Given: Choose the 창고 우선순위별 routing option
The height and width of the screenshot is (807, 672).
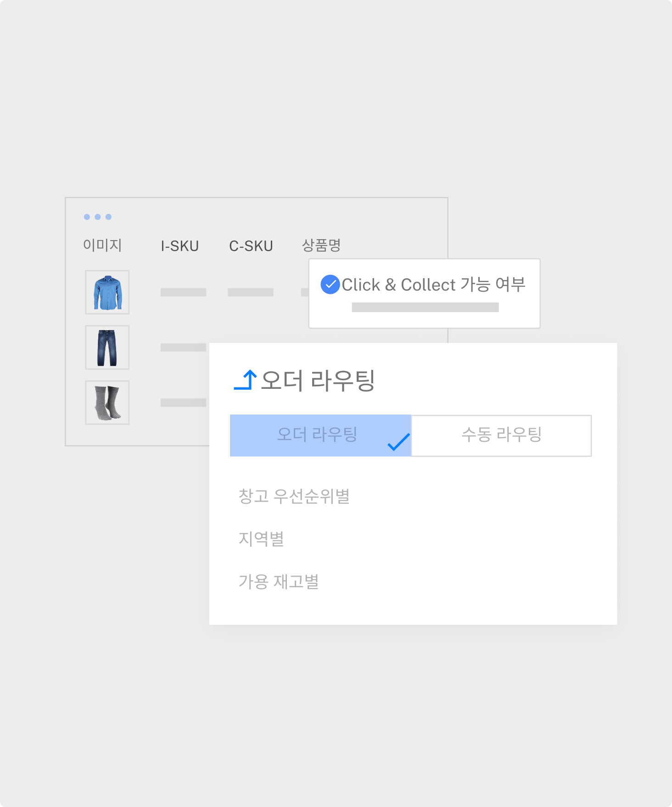Looking at the screenshot, I should coord(294,496).
